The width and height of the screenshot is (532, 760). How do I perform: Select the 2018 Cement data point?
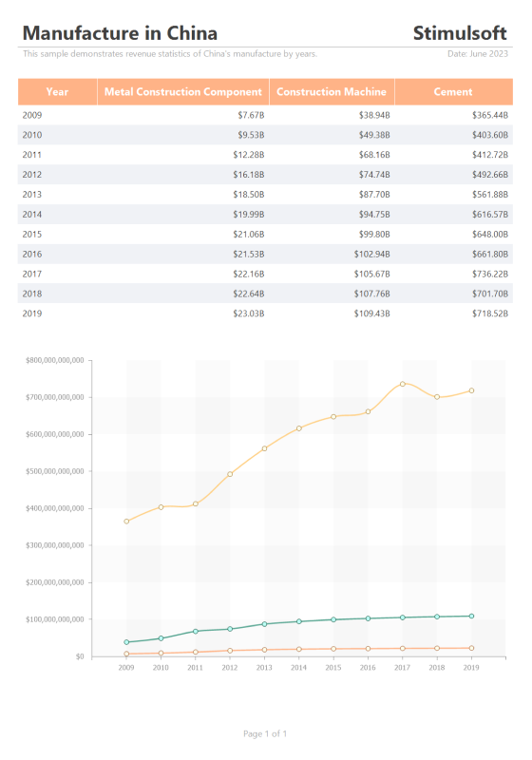point(437,397)
